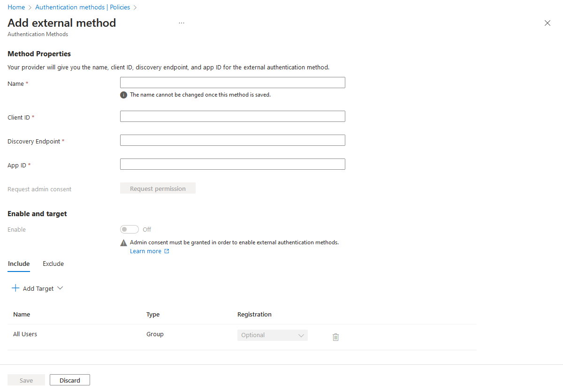Focus the Client ID input field
Image resolution: width=563 pixels, height=392 pixels.
click(x=232, y=116)
